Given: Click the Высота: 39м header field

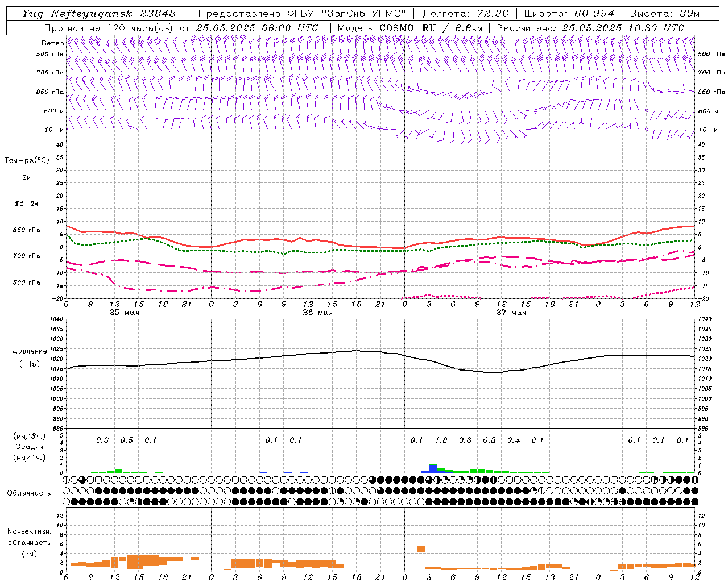Looking at the screenshot, I should [665, 14].
